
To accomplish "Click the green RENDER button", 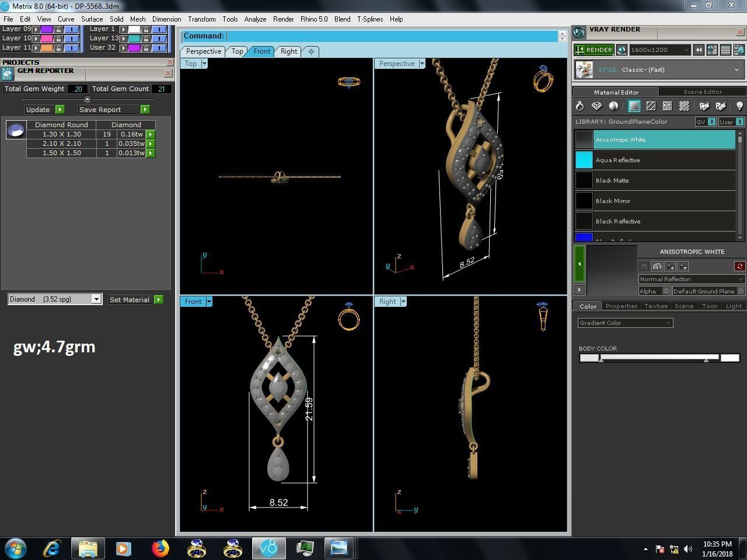I will [594, 50].
